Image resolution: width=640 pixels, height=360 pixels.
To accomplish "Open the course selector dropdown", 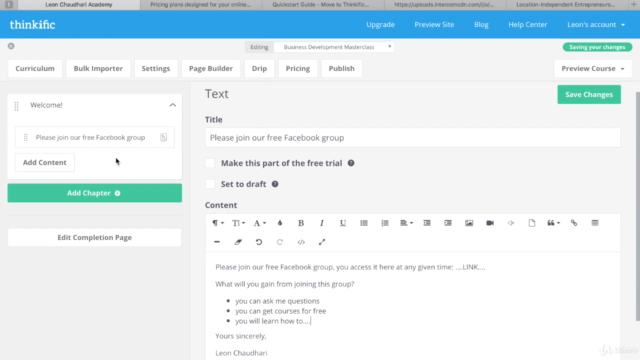I will pyautogui.click(x=334, y=47).
